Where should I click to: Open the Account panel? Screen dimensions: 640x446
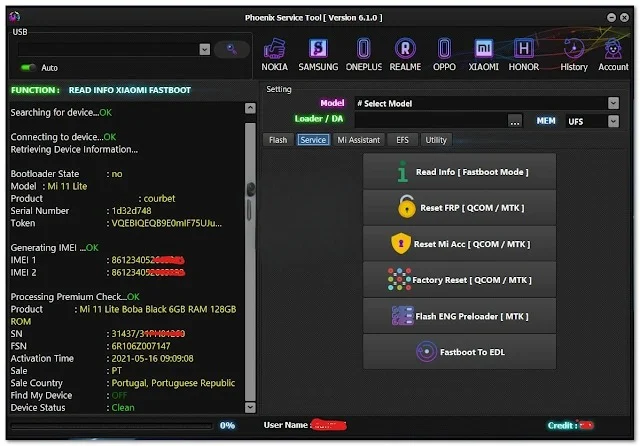click(613, 55)
